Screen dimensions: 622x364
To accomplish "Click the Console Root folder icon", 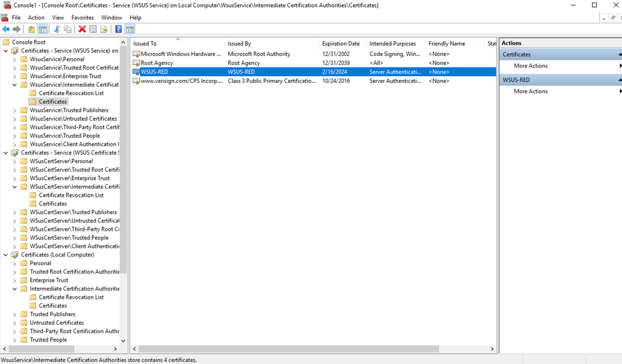I will pyautogui.click(x=6, y=42).
